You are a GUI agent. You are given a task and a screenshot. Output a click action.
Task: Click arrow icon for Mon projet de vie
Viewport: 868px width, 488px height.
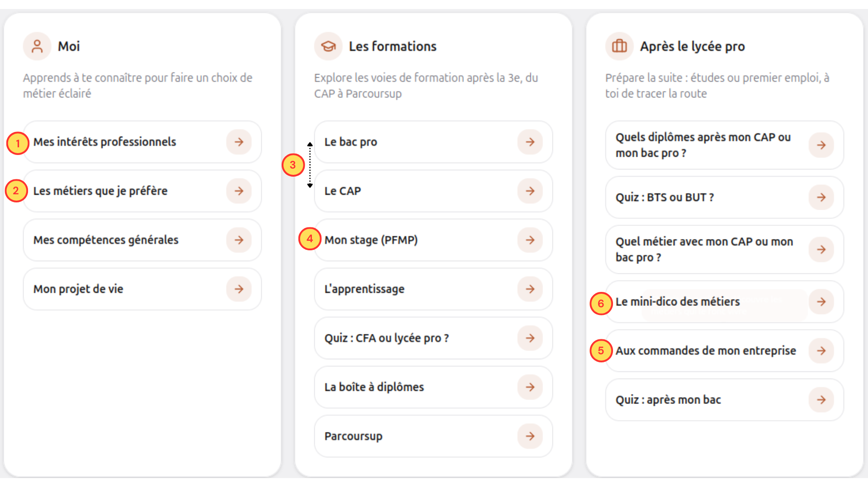[239, 289]
